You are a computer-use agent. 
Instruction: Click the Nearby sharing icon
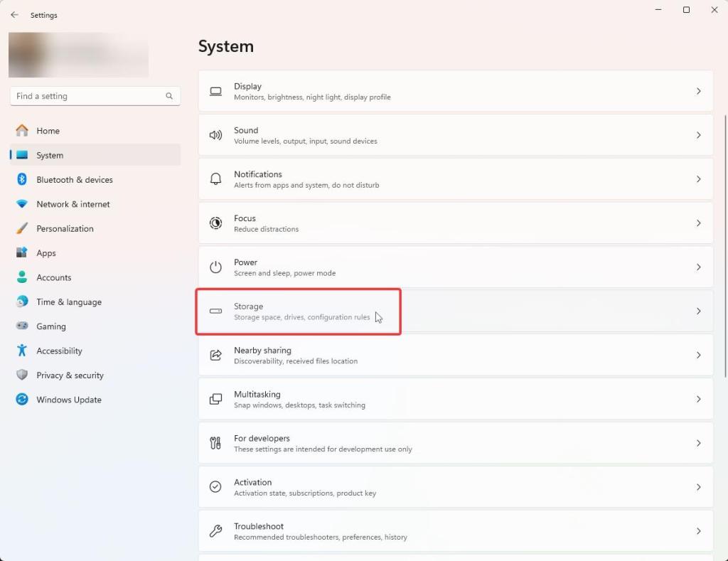click(x=215, y=356)
